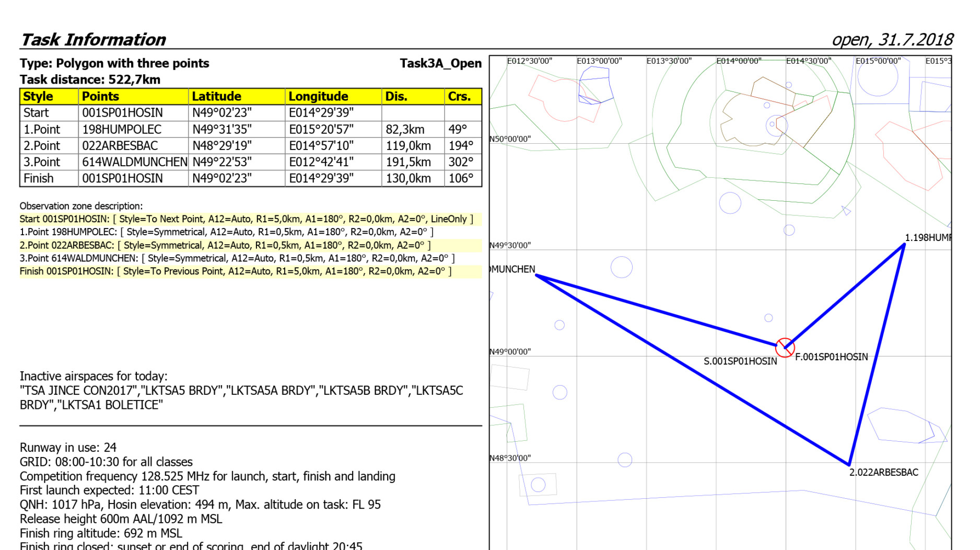
Task: Click the Task3A_Open task name
Action: pos(440,63)
